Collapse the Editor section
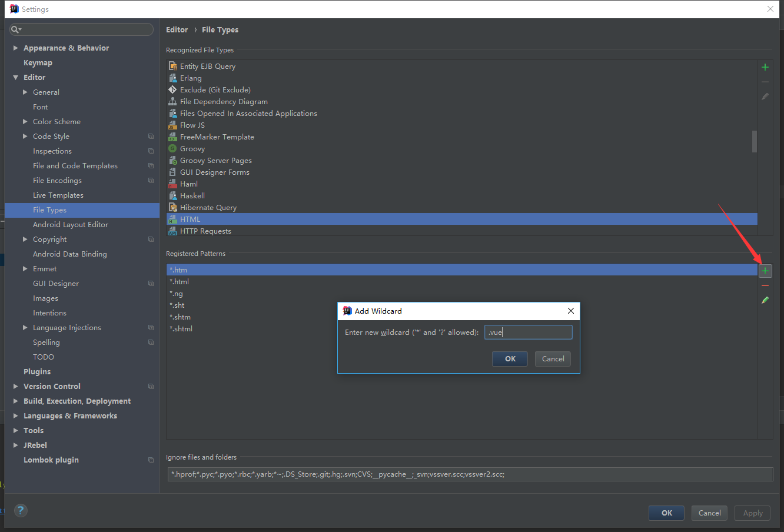784x532 pixels. click(15, 77)
